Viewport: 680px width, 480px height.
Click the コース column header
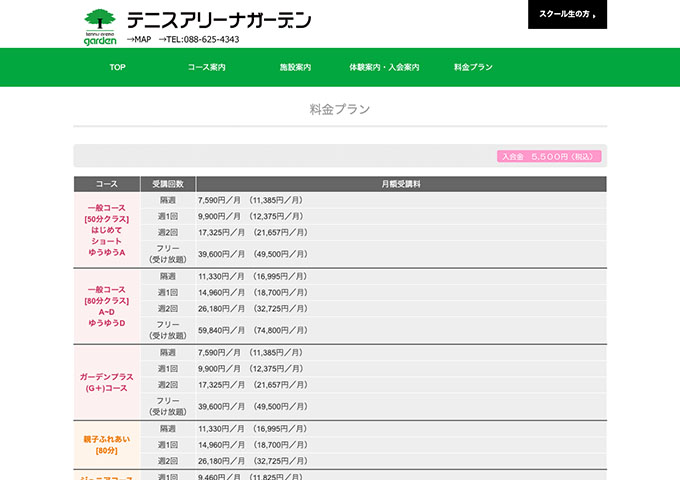(x=107, y=184)
